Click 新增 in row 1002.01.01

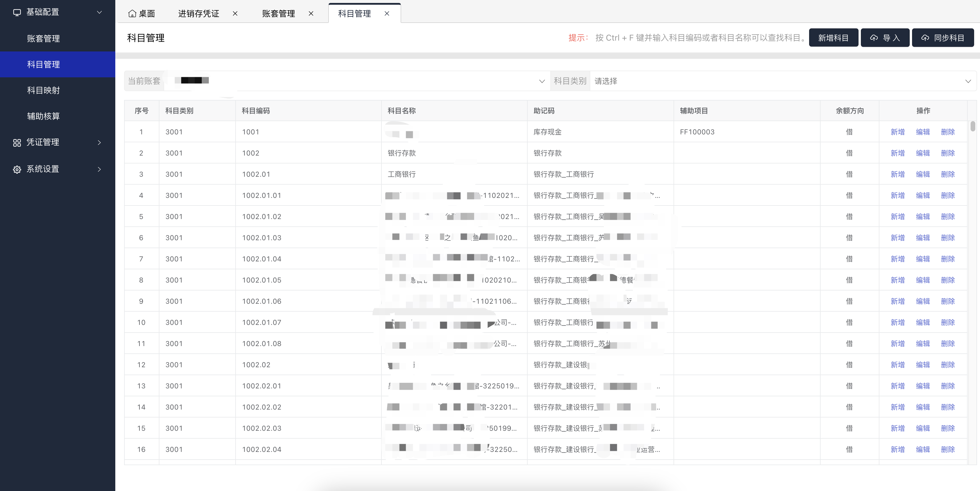pos(897,196)
